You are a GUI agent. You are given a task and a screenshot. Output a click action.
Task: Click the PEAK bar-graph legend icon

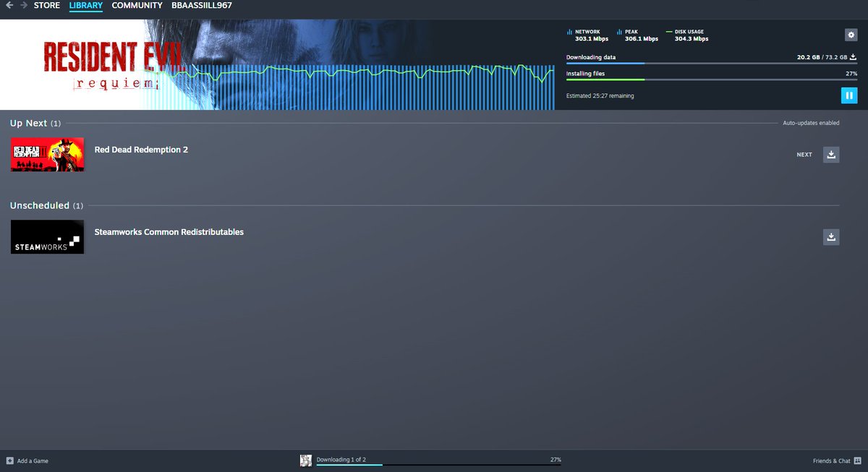click(x=619, y=32)
